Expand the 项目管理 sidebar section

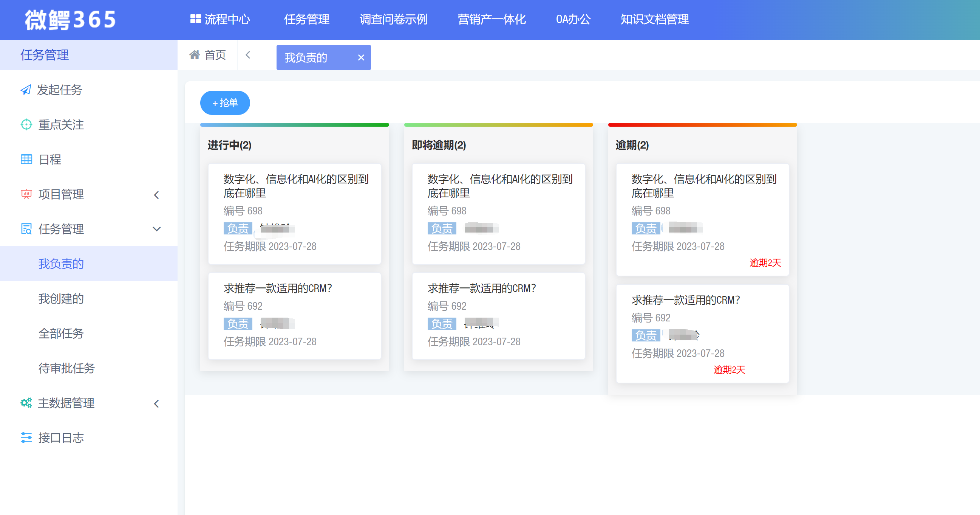coord(156,195)
